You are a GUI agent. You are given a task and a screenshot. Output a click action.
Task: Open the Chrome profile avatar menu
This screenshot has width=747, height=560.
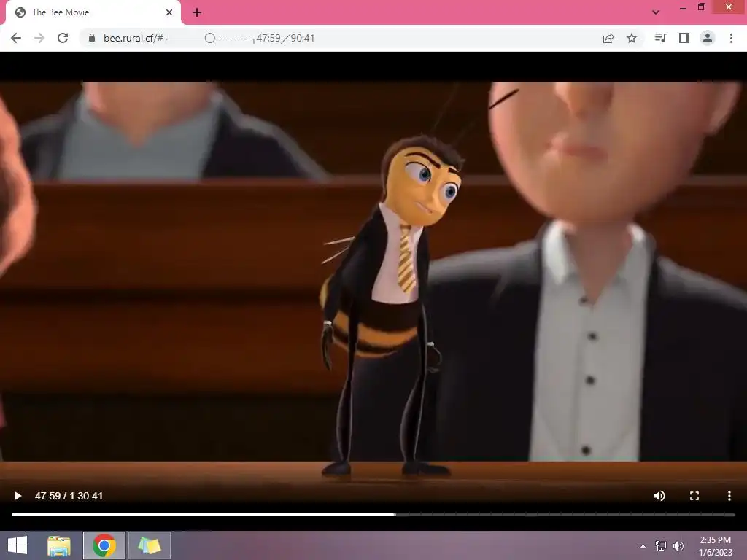[x=708, y=38]
